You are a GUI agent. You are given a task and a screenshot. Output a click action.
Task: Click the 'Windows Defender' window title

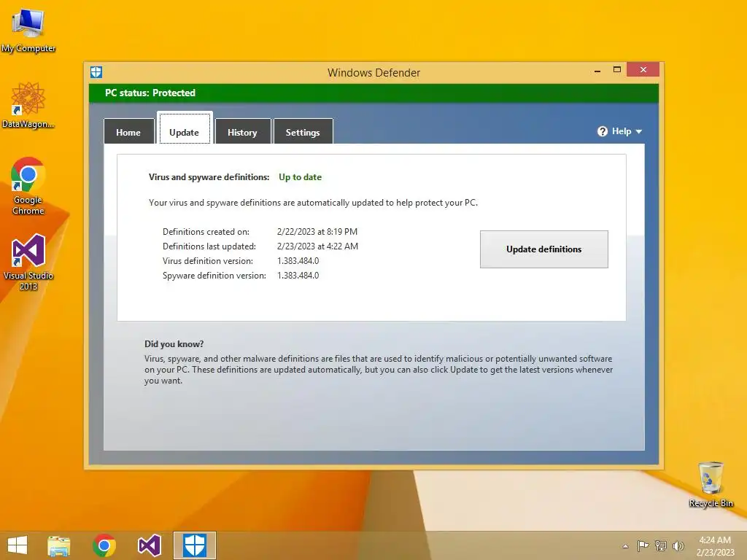pyautogui.click(x=374, y=73)
